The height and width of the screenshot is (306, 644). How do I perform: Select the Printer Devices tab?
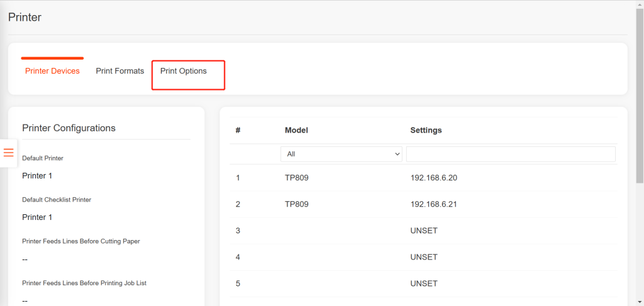click(x=52, y=71)
